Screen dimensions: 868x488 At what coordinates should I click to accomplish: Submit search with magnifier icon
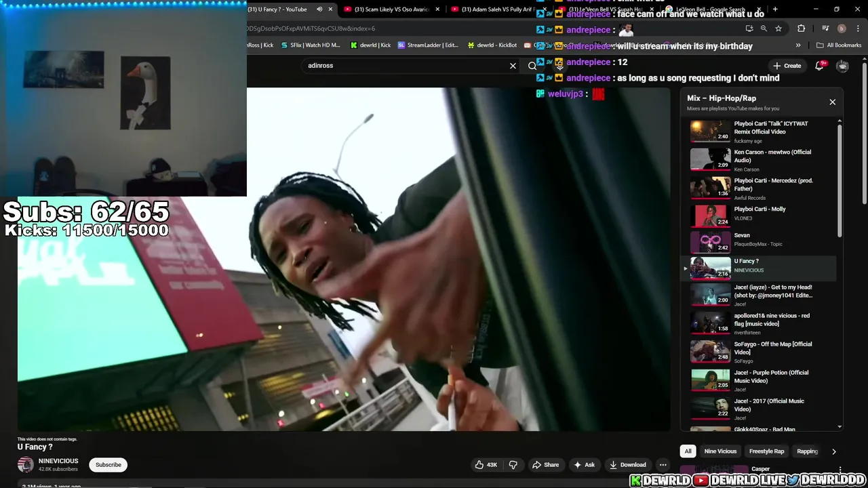point(532,66)
